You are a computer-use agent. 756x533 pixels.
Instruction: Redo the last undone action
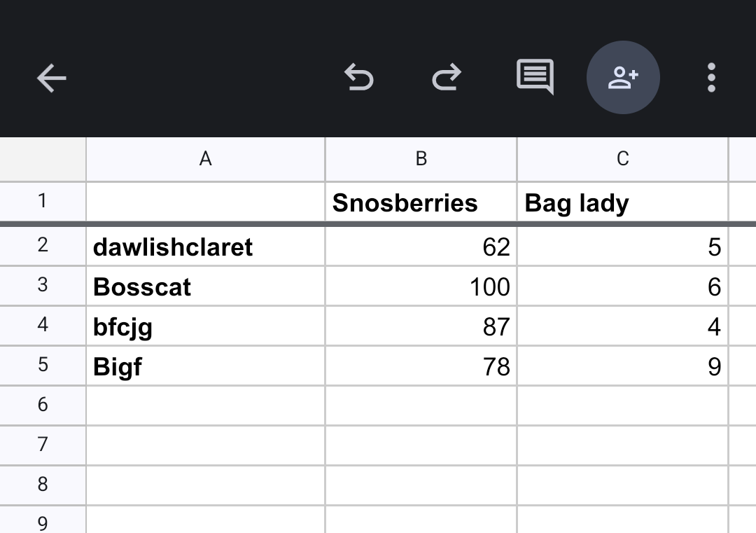(x=446, y=77)
